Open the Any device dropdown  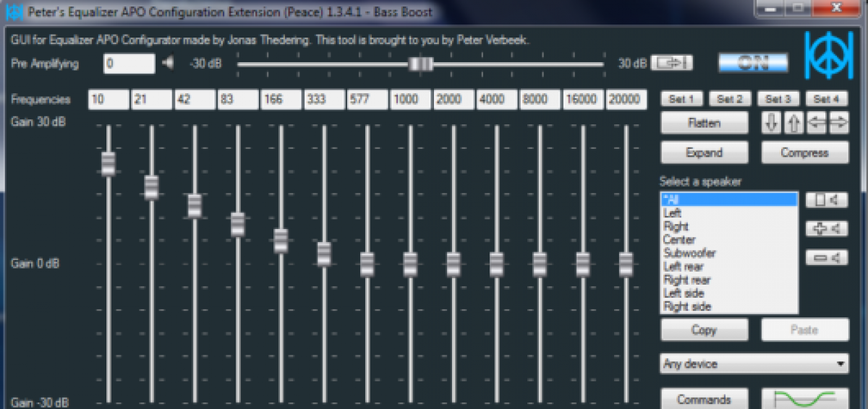tap(754, 363)
